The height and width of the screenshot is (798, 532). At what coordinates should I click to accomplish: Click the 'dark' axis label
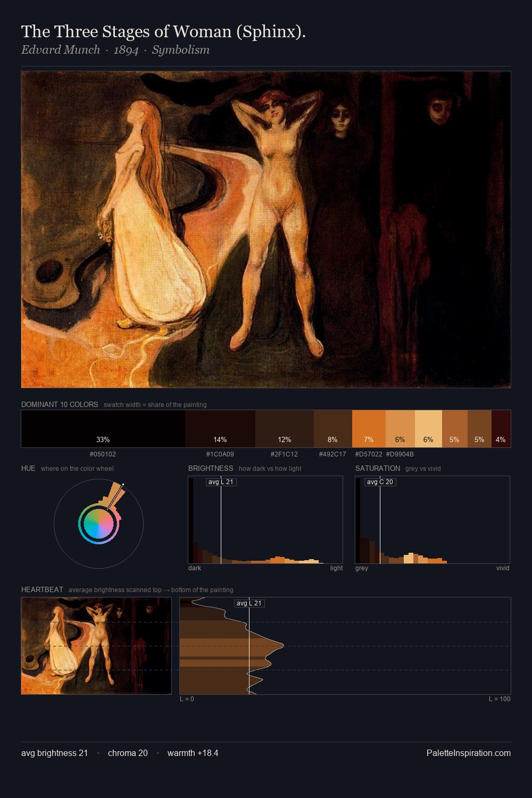195,568
